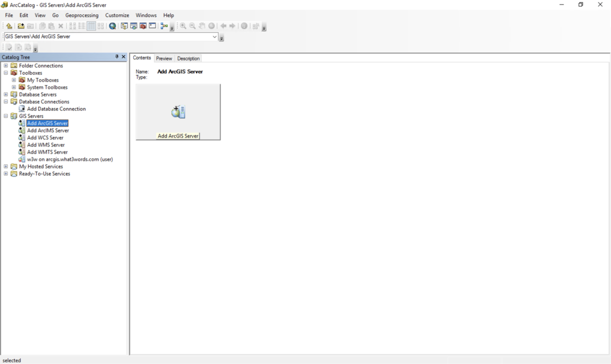This screenshot has height=364, width=611.
Task: Switch the view to Thumbnails mode
Action: (x=101, y=26)
